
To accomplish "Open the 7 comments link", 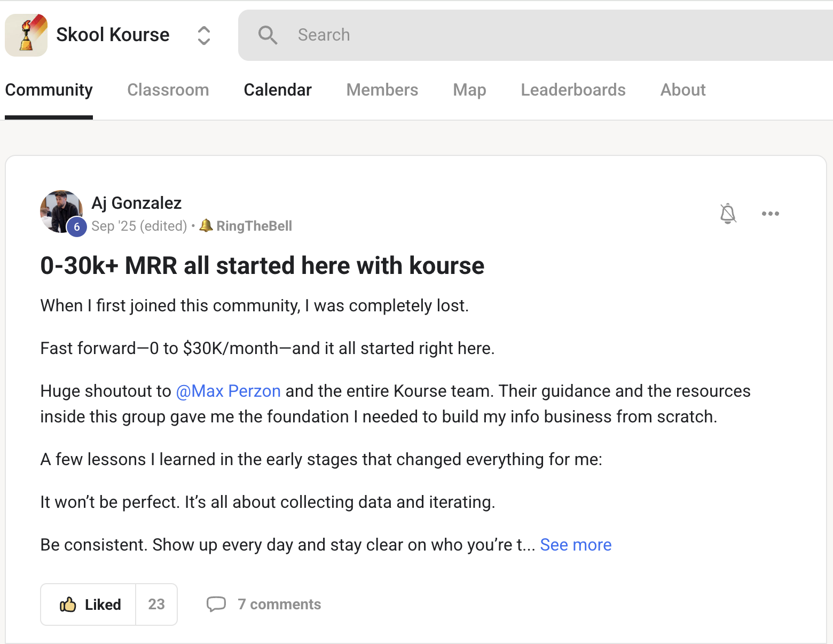I will tap(279, 604).
